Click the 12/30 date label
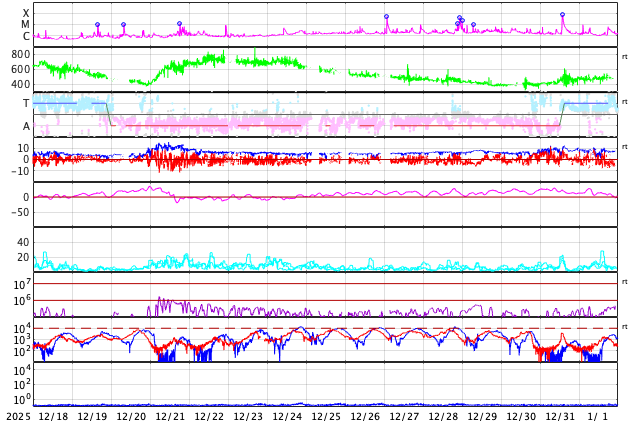Viewport: 634px width, 424px height. (x=521, y=415)
